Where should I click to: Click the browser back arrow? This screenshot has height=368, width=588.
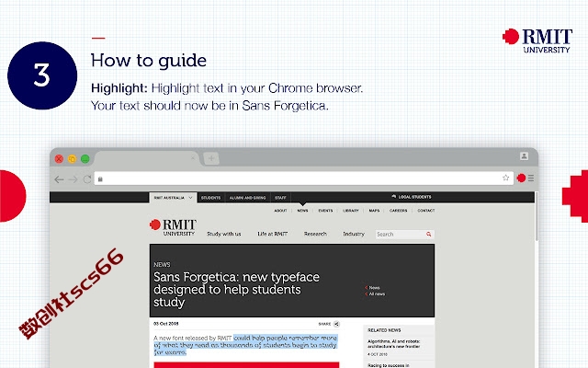click(59, 179)
